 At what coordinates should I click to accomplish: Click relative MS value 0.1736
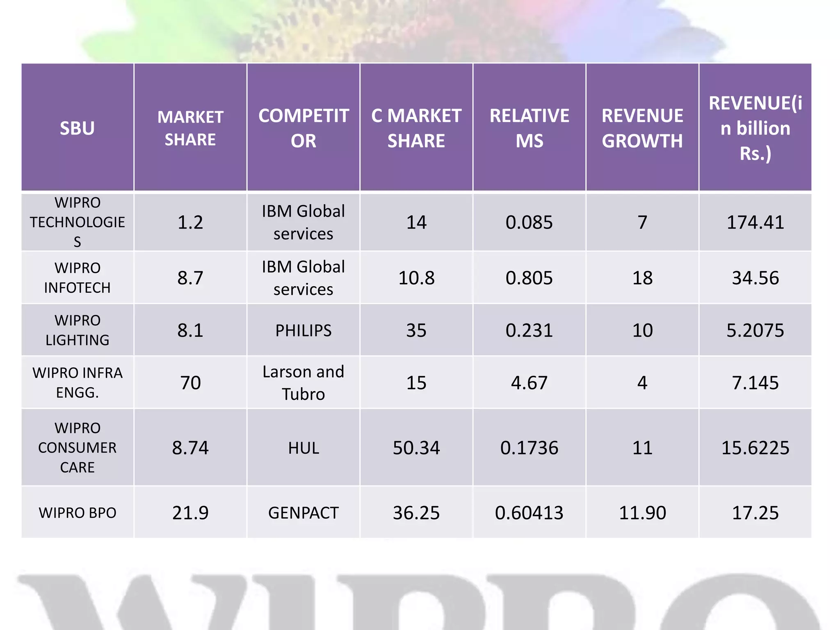(x=530, y=447)
